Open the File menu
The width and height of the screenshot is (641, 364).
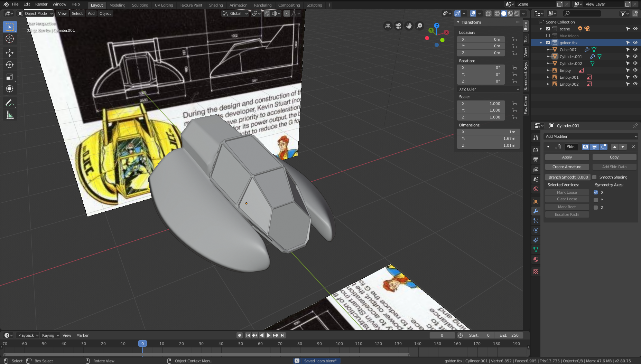tap(15, 4)
